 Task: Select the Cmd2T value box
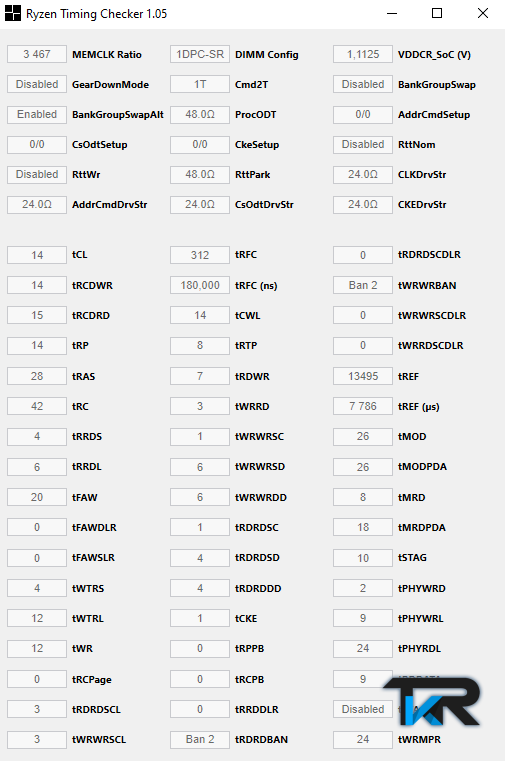pos(200,84)
